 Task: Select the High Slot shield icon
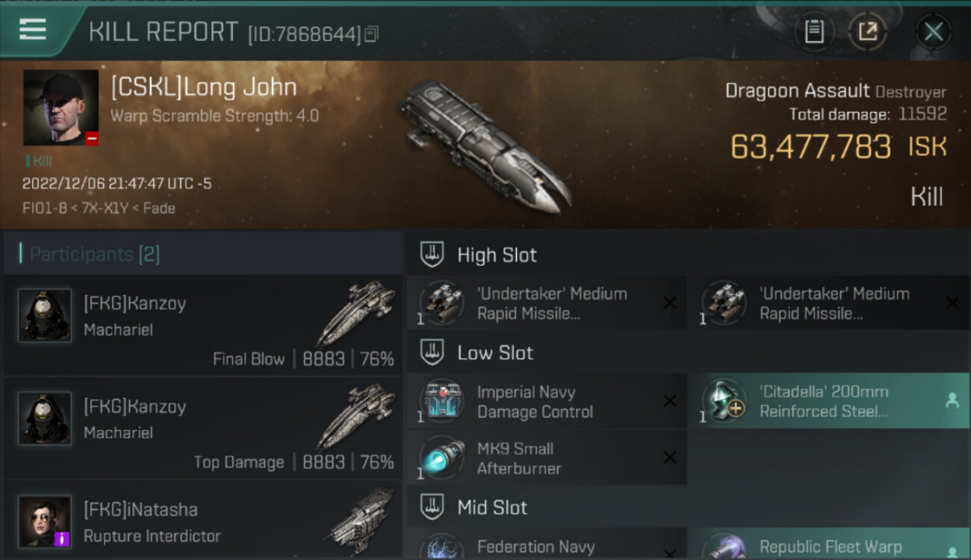click(x=432, y=254)
